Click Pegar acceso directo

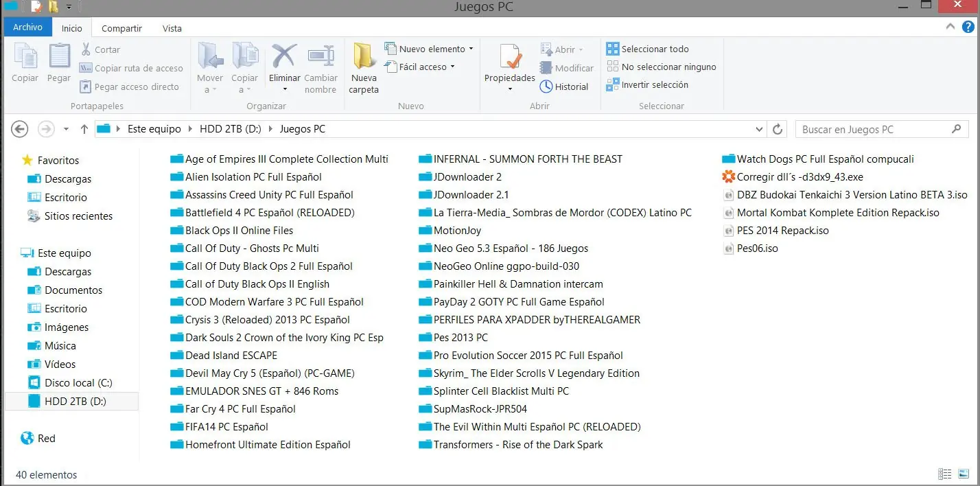point(129,86)
